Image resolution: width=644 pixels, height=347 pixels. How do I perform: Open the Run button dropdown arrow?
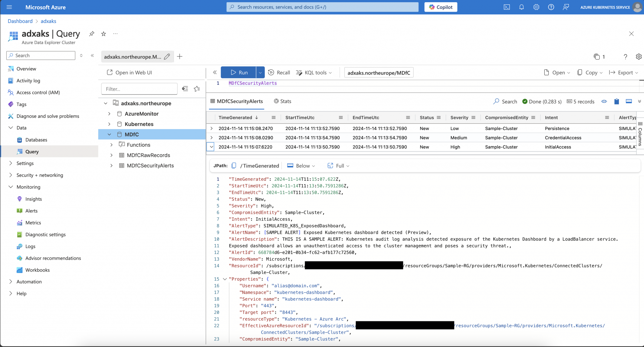click(x=260, y=72)
